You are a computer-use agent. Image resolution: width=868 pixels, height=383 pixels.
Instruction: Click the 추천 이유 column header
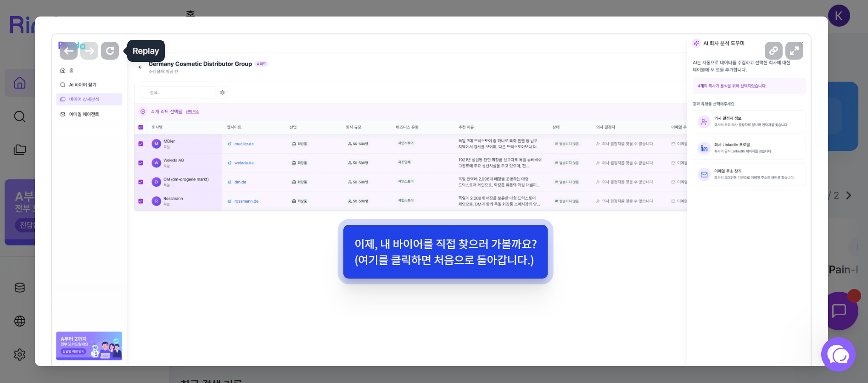tap(466, 127)
